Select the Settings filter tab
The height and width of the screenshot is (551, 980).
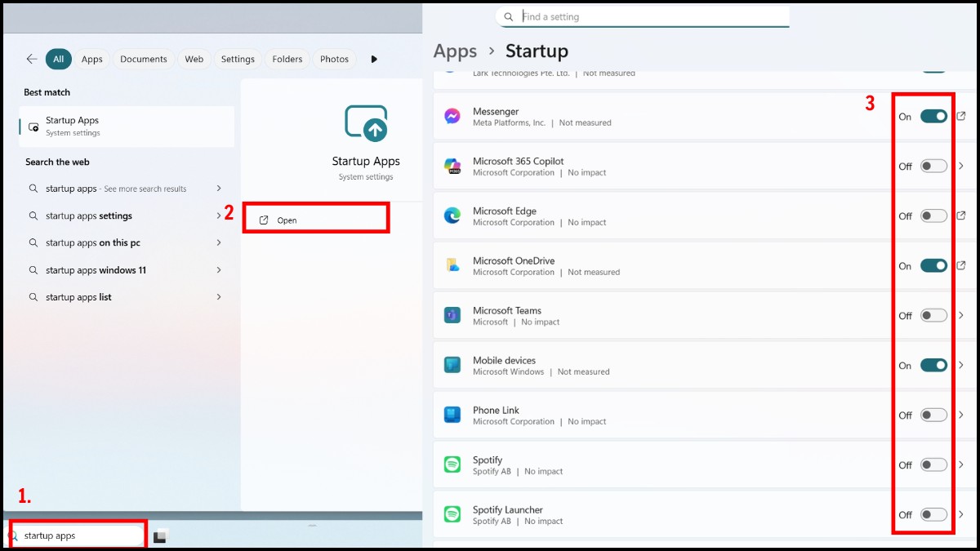(x=238, y=59)
